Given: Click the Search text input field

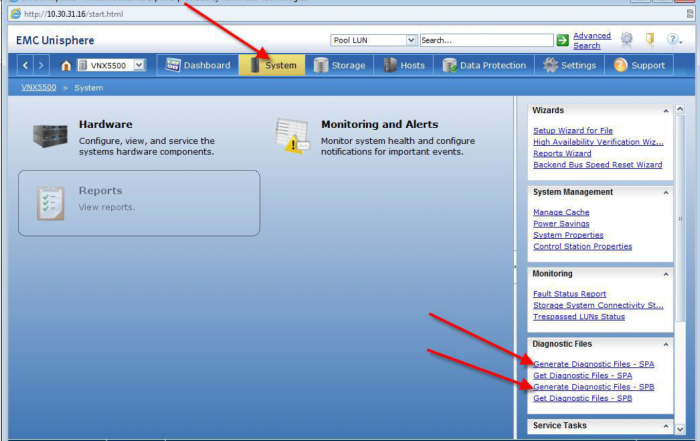Looking at the screenshot, I should point(485,40).
